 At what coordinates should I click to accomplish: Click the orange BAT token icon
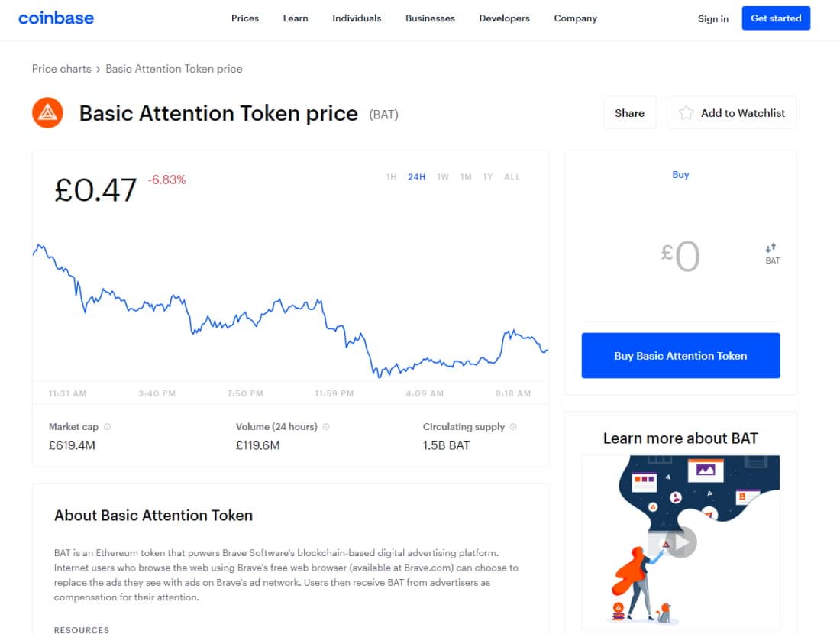tap(47, 112)
